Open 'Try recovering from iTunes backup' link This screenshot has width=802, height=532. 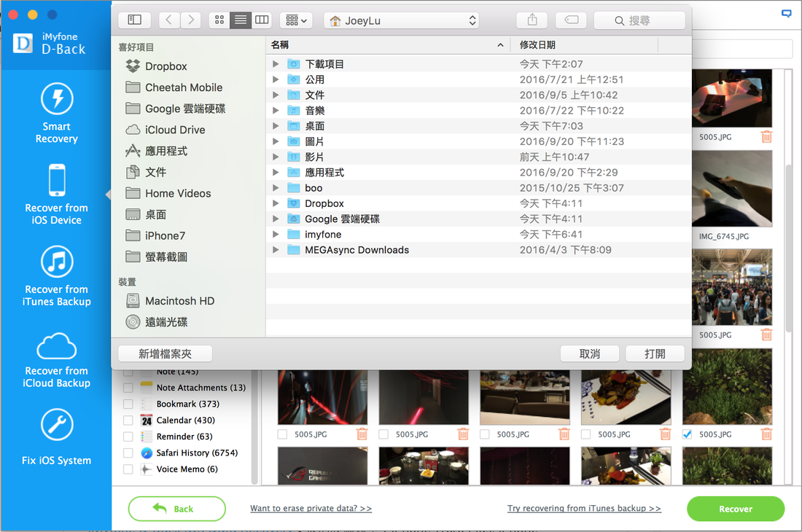pyautogui.click(x=584, y=509)
